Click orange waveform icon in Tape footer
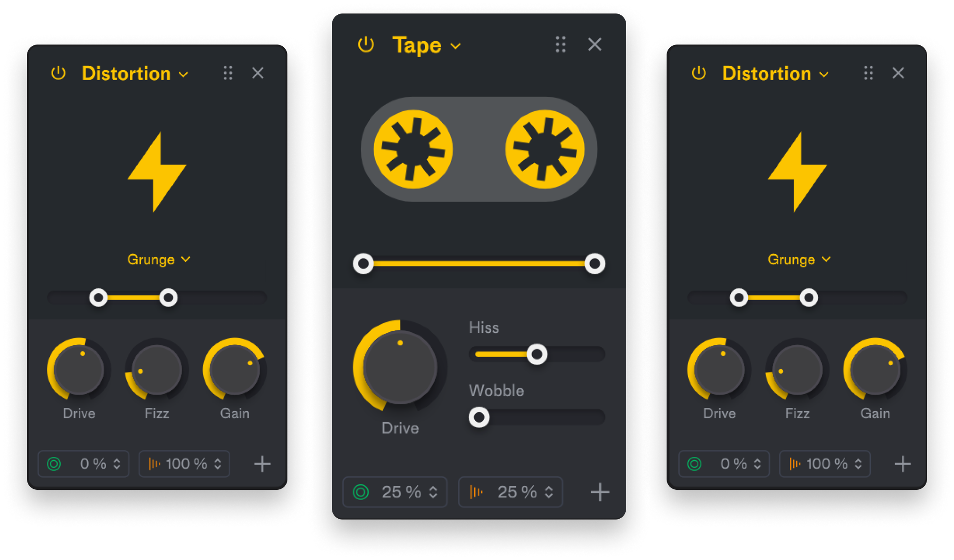The height and width of the screenshot is (560, 954). [x=476, y=492]
